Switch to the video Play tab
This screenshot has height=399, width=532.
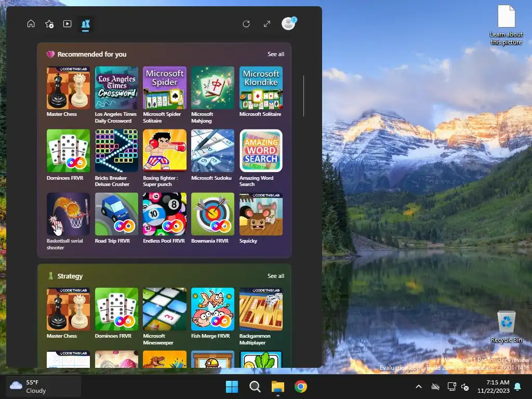[x=67, y=24]
